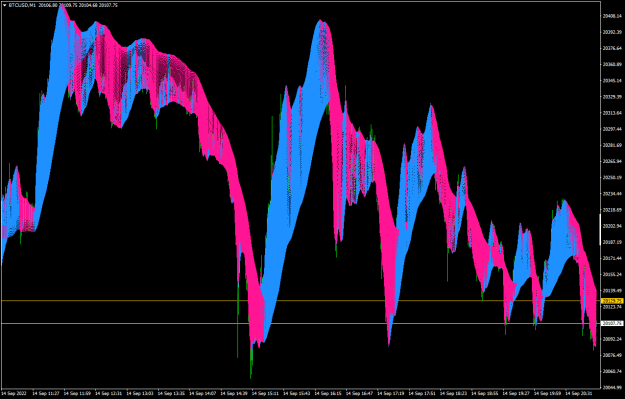Select the yellow horizontal price line
The width and height of the screenshot is (625, 399).
tap(301, 301)
